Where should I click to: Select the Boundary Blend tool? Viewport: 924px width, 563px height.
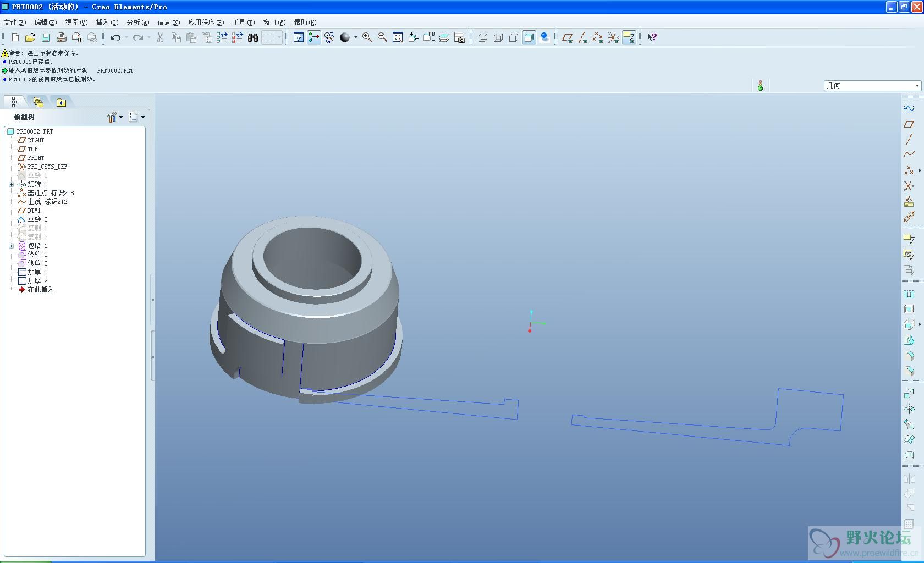tap(909, 439)
